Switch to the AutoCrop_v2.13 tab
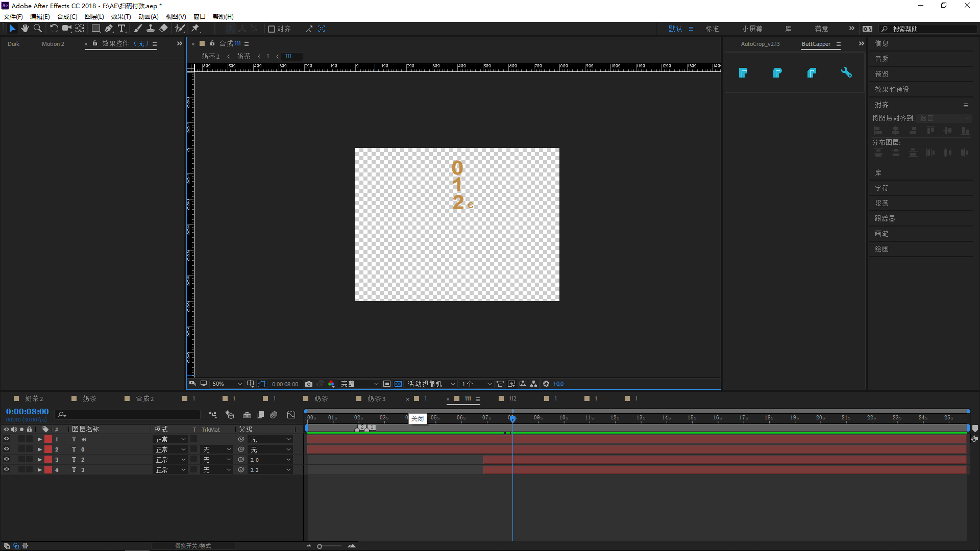 (x=760, y=44)
